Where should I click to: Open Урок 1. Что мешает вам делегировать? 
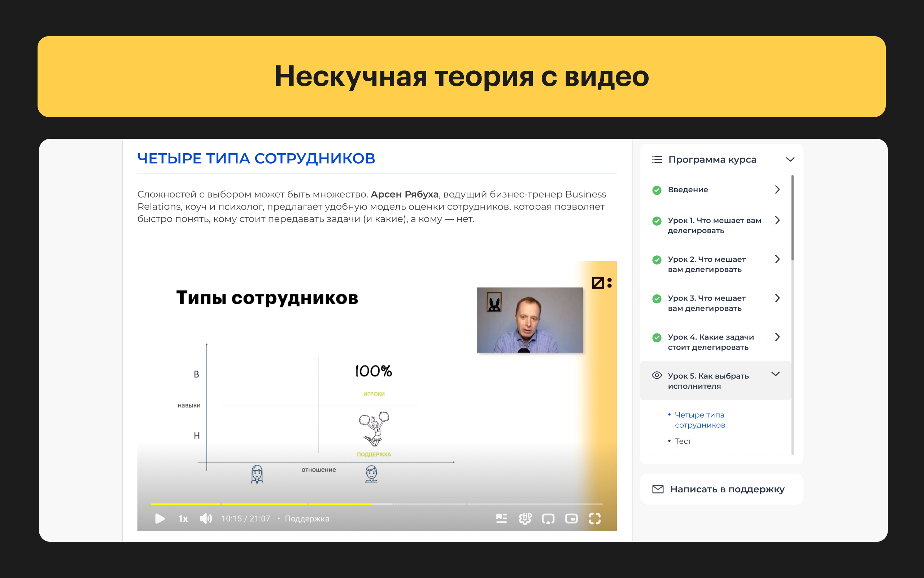pyautogui.click(x=714, y=225)
